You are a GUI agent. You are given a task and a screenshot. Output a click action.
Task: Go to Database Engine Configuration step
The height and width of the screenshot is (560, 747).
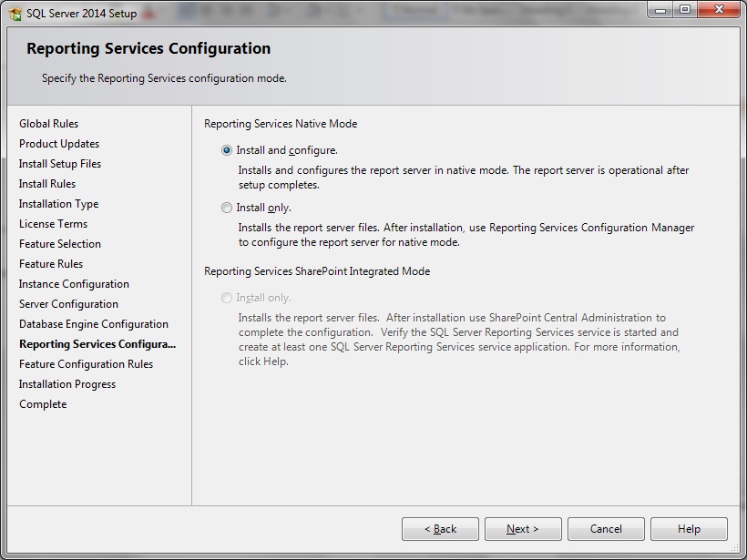click(94, 324)
